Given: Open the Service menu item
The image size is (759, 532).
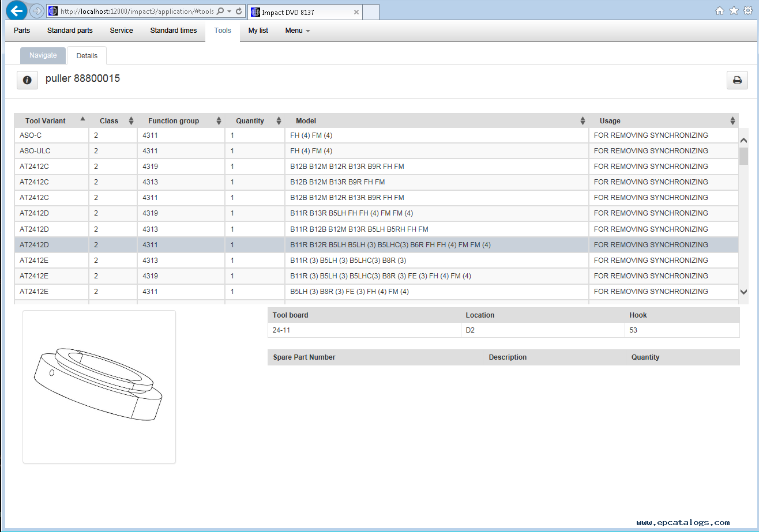Looking at the screenshot, I should tap(121, 31).
